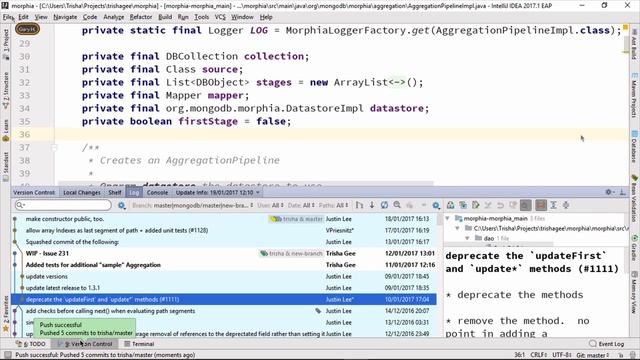Click Edit Source icon in details toolbar
The height and width of the screenshot is (360, 640).
tap(476, 205)
